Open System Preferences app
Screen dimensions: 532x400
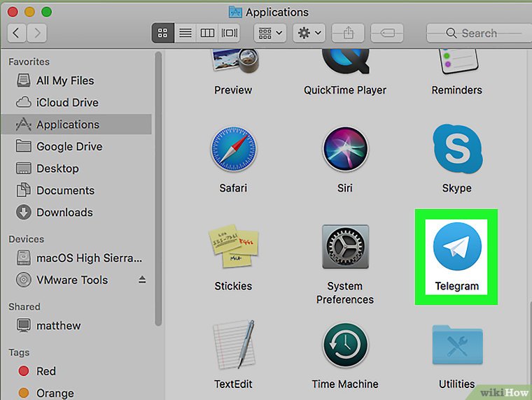tap(345, 250)
